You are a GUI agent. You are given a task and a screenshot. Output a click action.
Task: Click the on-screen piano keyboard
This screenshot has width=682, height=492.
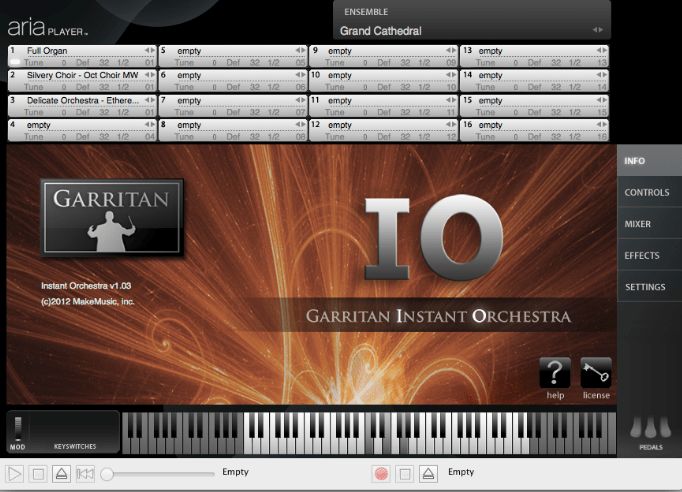tap(369, 433)
